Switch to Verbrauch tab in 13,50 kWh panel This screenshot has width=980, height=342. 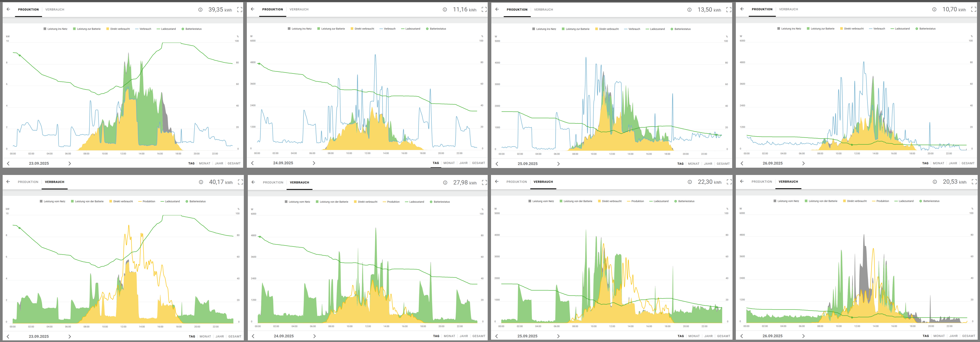(x=543, y=10)
